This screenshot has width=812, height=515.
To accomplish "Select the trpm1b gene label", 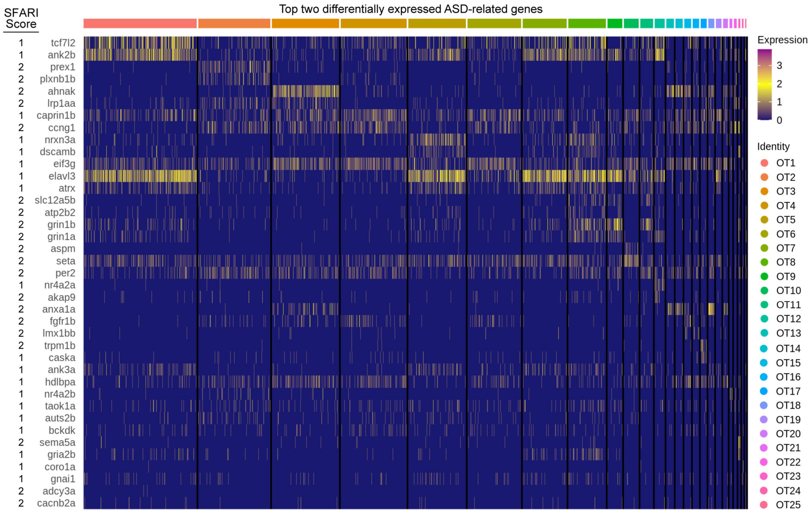I will pyautogui.click(x=60, y=345).
